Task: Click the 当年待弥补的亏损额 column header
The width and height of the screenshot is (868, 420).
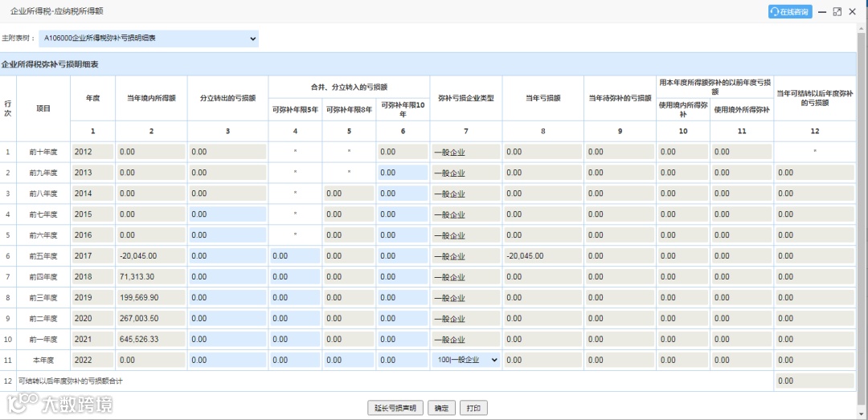Action: (x=620, y=99)
